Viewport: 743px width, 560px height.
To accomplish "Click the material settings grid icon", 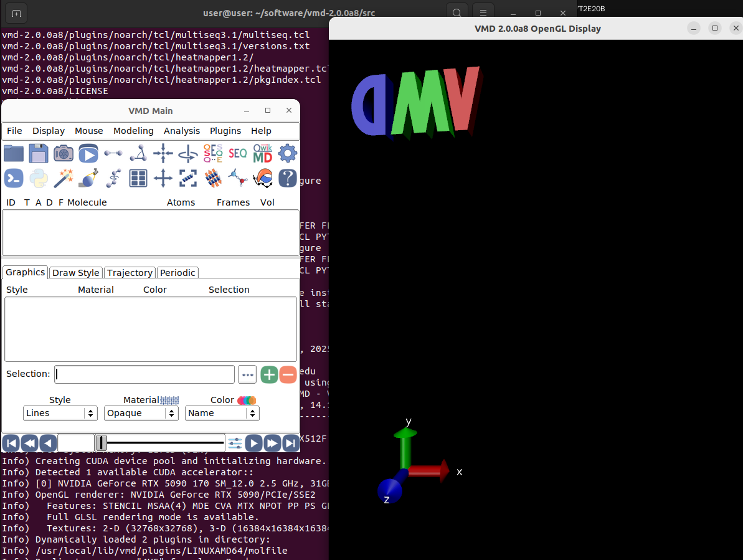I will (169, 401).
